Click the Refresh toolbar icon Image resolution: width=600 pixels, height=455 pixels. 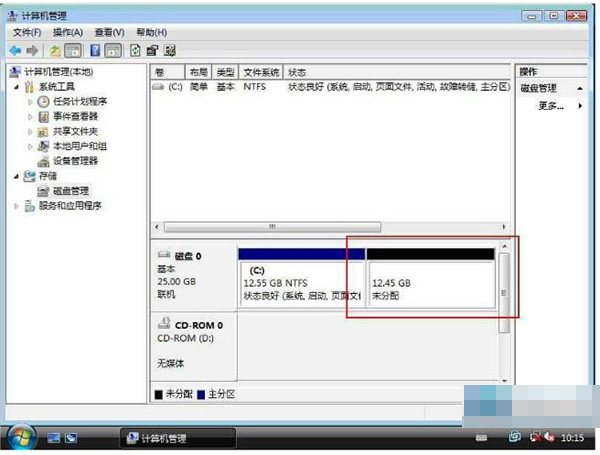pos(134,50)
